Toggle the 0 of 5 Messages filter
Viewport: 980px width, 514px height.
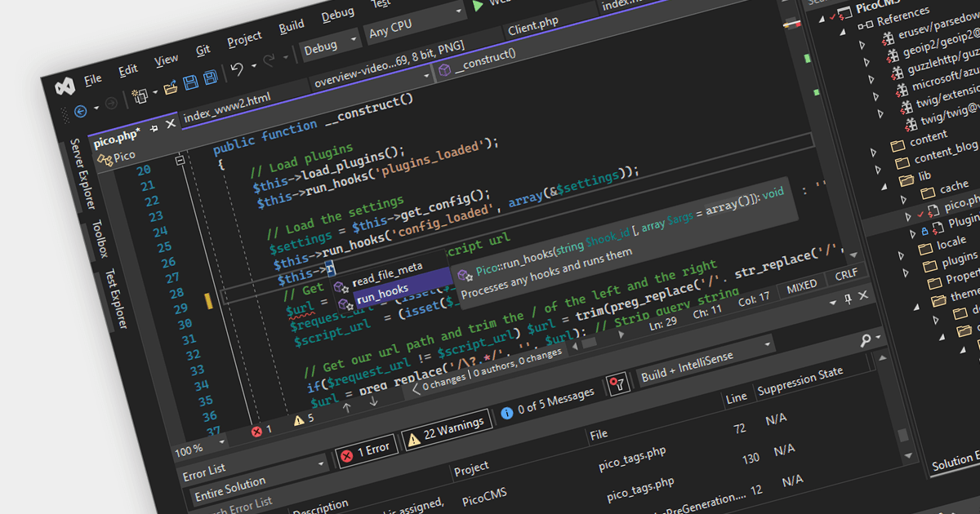[x=548, y=404]
